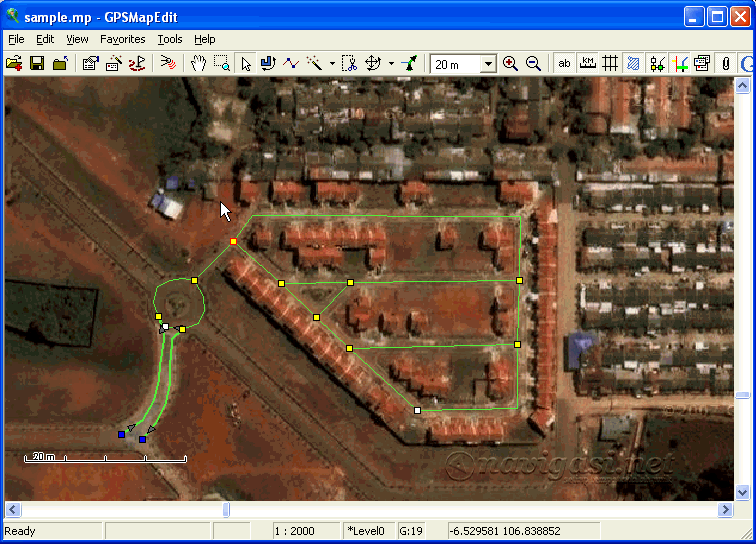
Task: Click the Zoom out magnifier
Action: [x=533, y=63]
